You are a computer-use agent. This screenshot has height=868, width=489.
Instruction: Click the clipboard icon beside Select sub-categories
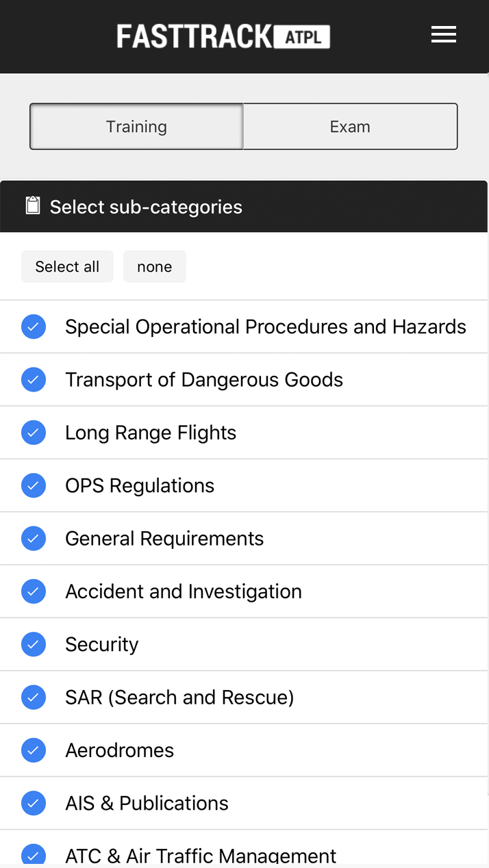[33, 206]
